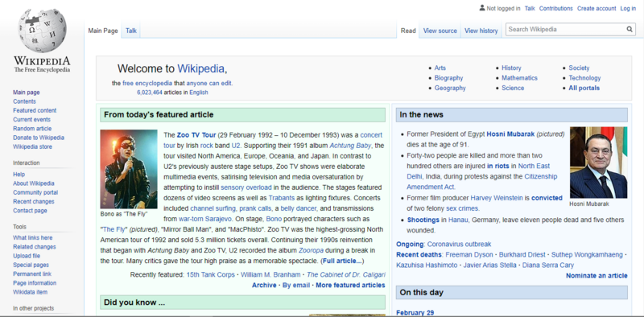The width and height of the screenshot is (644, 317).
Task: Open William M. Branham link
Action: pyautogui.click(x=270, y=274)
